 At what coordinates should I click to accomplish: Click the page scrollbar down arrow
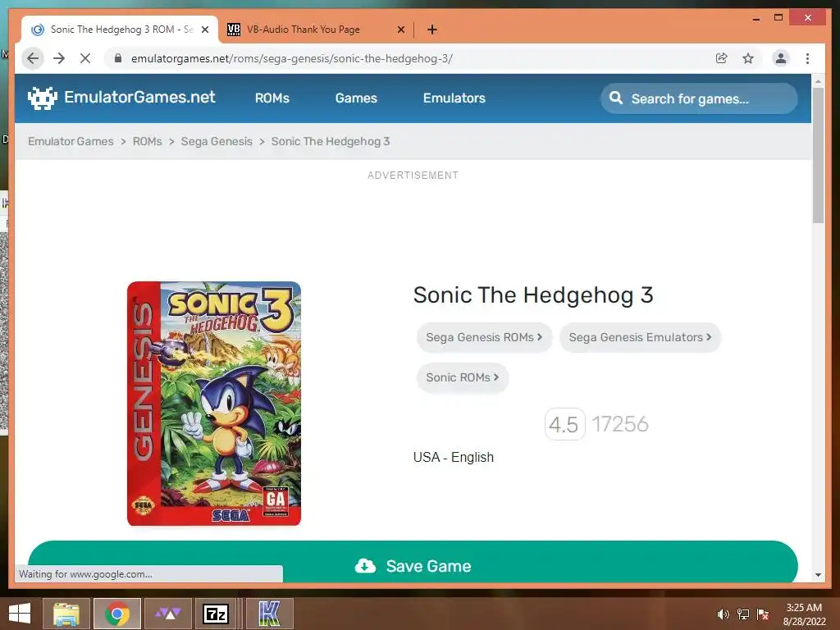click(x=818, y=575)
